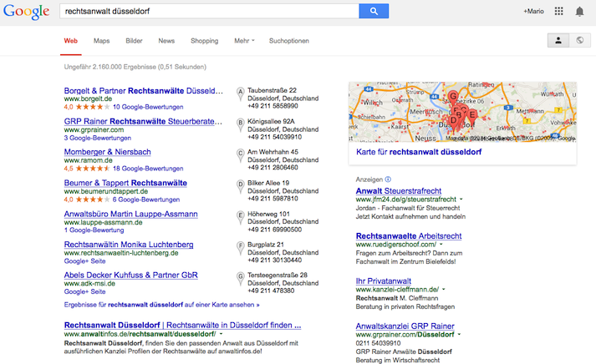The height and width of the screenshot is (364, 596).
Task: Click map pin F beside Burgplatz 21
Action: click(x=240, y=248)
